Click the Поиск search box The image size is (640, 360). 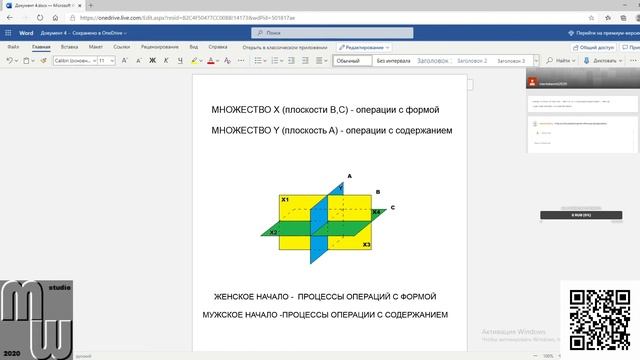332,33
